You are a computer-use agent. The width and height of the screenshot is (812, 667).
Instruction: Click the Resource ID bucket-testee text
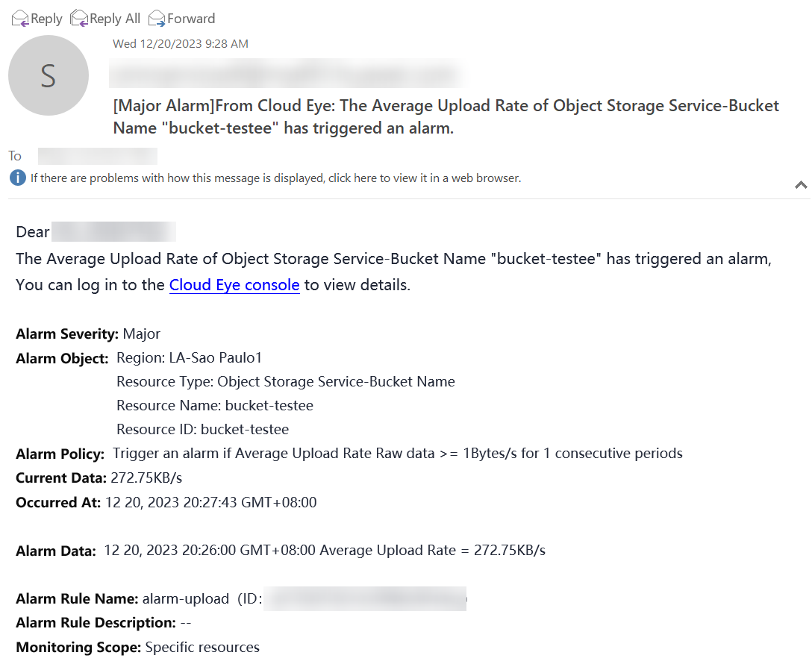pyautogui.click(x=244, y=429)
